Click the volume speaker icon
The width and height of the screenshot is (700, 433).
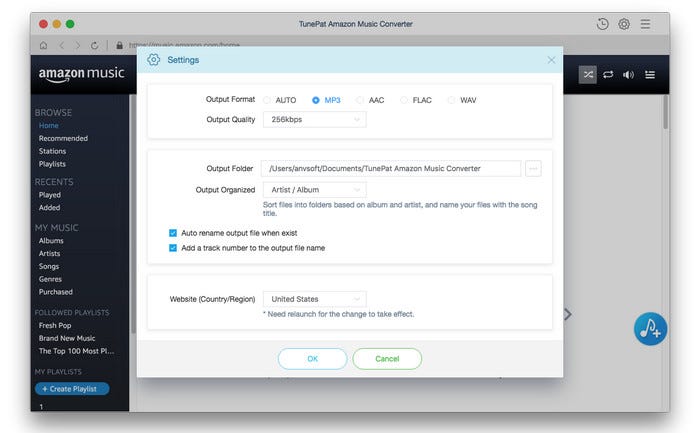[629, 75]
